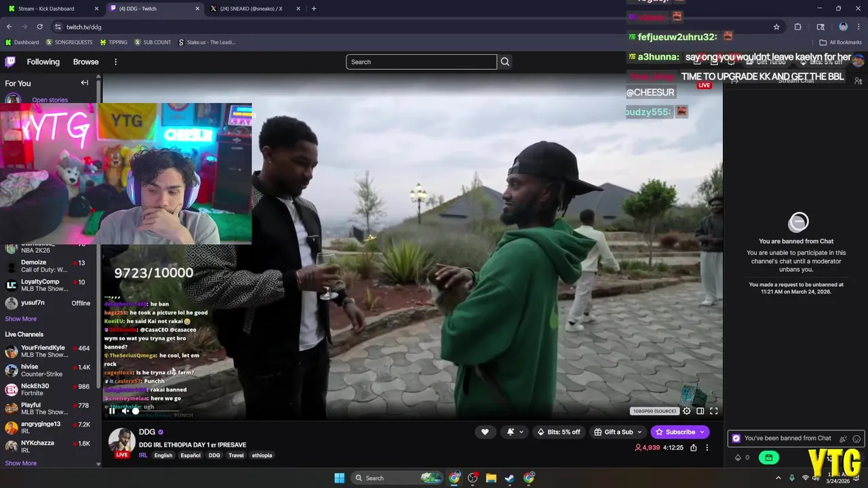The width and height of the screenshot is (868, 488).
Task: Open Demoize channel in sidebar
Action: coord(47,266)
